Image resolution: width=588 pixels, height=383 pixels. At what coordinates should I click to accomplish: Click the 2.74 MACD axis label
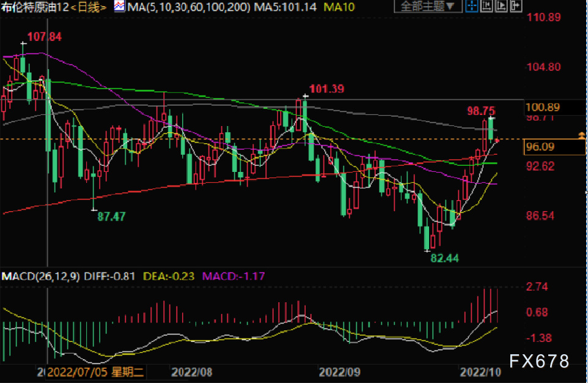click(x=537, y=287)
